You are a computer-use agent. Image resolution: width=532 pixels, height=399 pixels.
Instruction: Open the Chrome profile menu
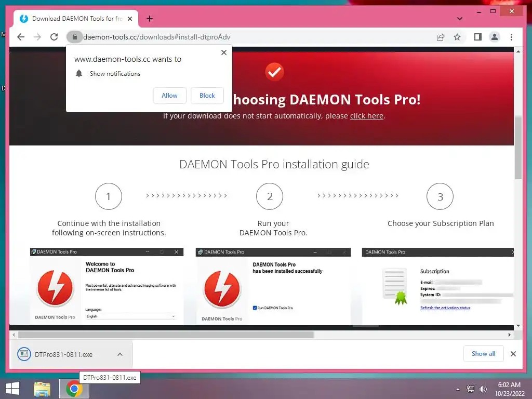point(495,37)
